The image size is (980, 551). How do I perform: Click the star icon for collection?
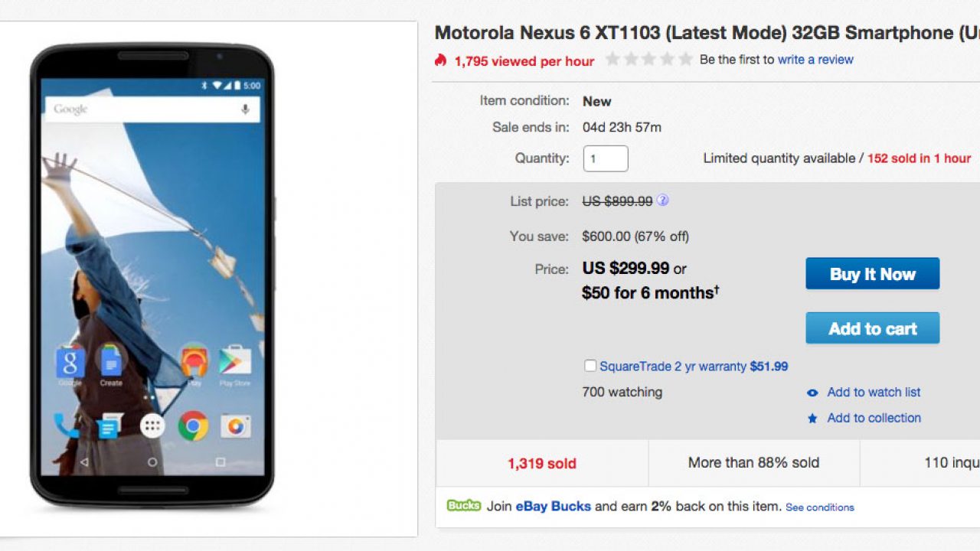[812, 419]
